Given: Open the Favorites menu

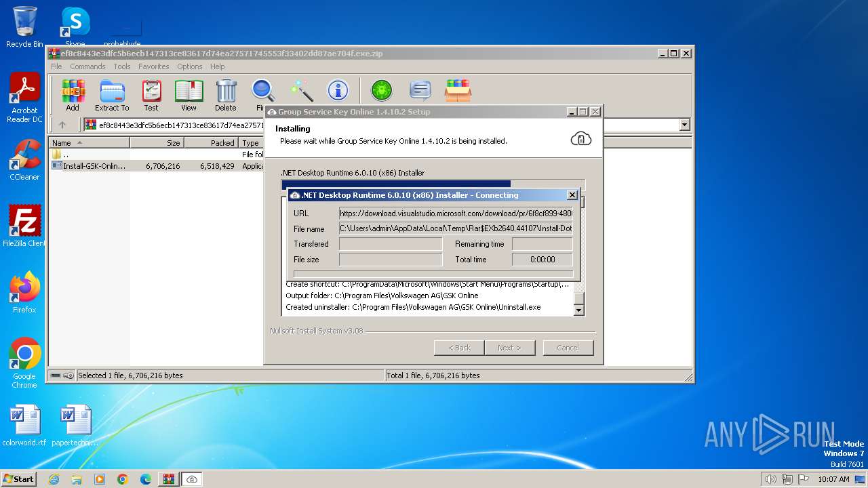Looking at the screenshot, I should pos(154,66).
